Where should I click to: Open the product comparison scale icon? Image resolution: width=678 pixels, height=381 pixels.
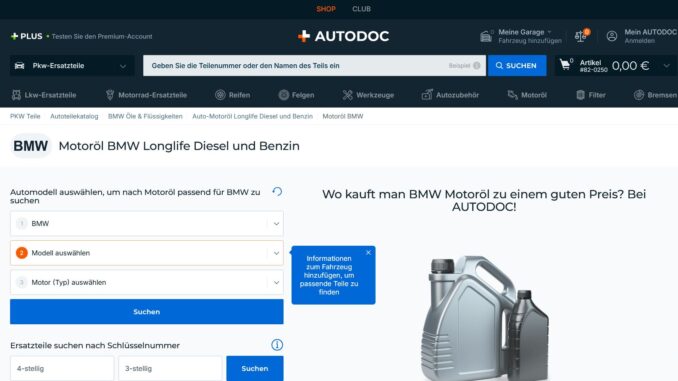[581, 36]
